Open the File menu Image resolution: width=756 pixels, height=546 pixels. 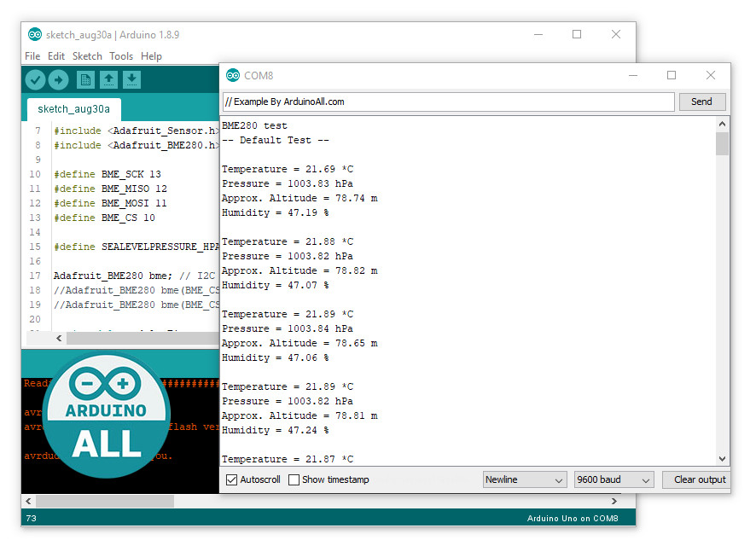tap(32, 56)
